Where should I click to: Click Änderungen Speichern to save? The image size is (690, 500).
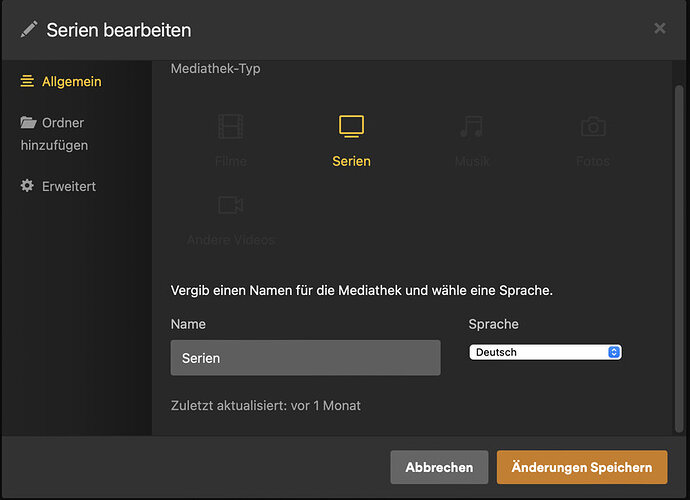581,467
